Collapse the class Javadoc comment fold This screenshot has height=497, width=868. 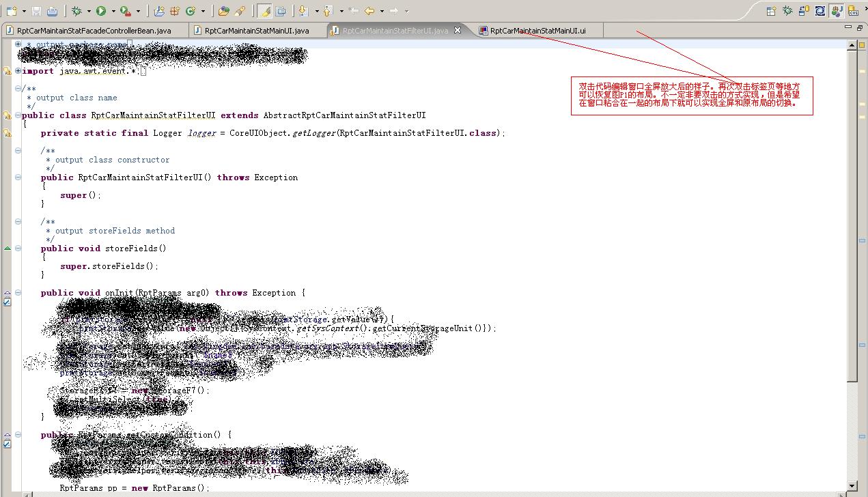[18, 89]
